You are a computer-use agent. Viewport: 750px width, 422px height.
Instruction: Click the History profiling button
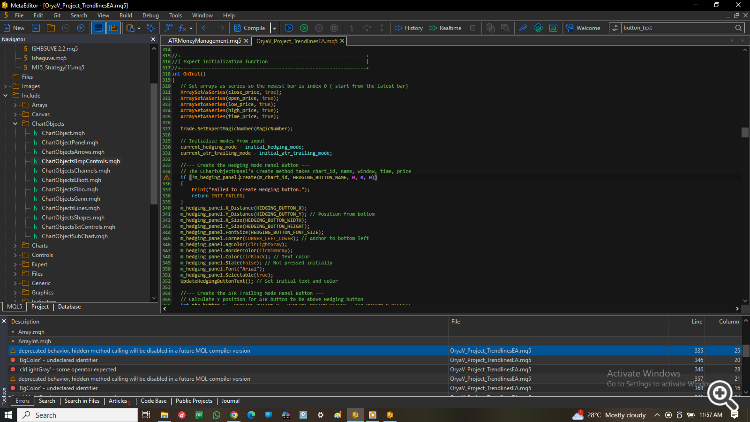click(x=409, y=28)
